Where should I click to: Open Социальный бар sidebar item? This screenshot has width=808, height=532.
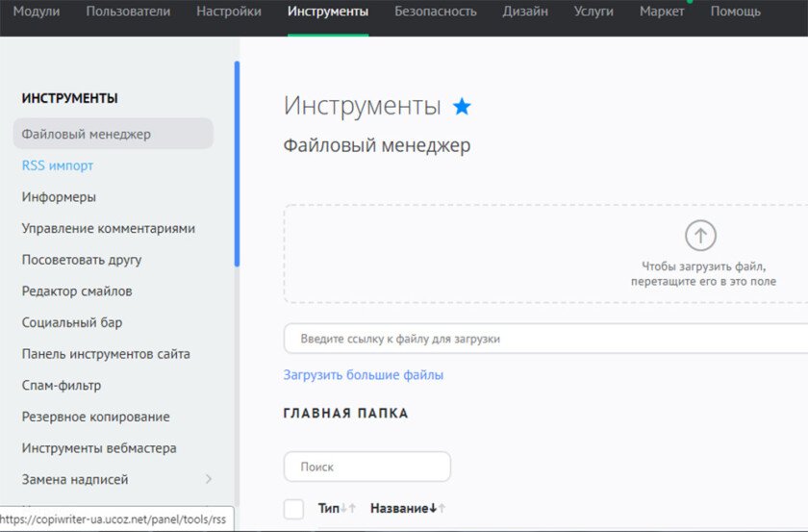(71, 322)
